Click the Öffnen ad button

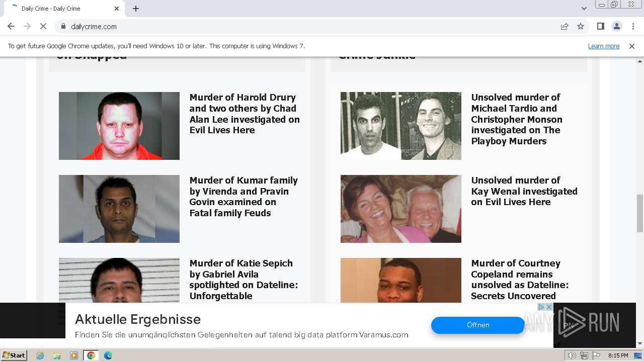pyautogui.click(x=478, y=325)
